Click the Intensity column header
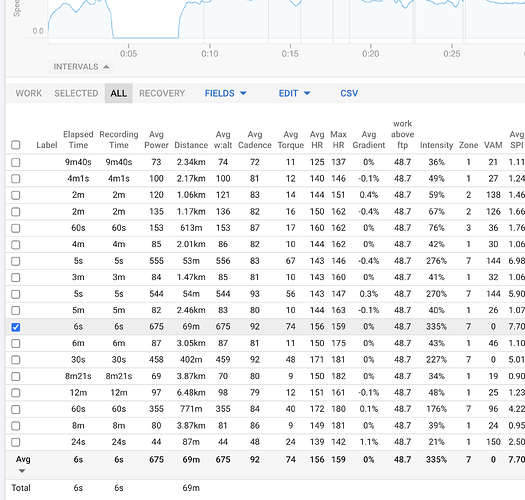525x500 pixels. pyautogui.click(x=436, y=145)
